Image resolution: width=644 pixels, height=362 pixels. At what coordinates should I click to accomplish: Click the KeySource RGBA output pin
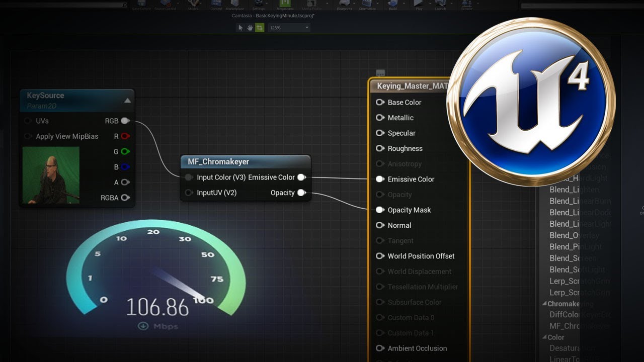[125, 198]
